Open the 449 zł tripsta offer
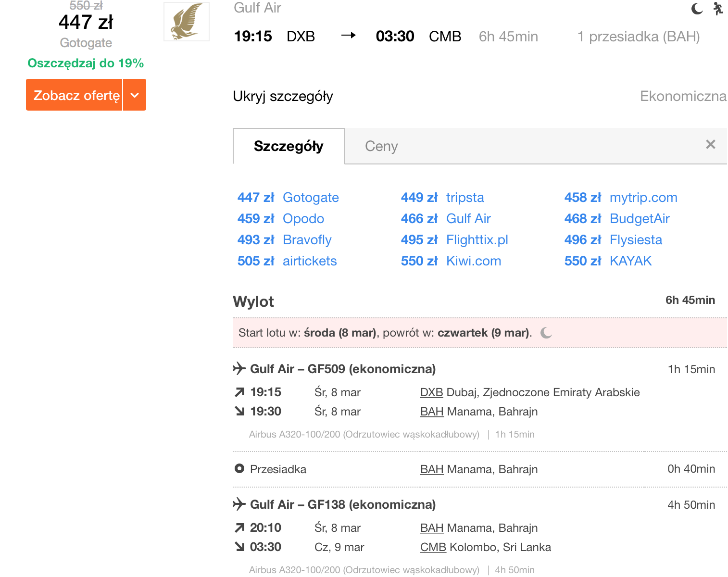This screenshot has width=728, height=577. [x=442, y=198]
